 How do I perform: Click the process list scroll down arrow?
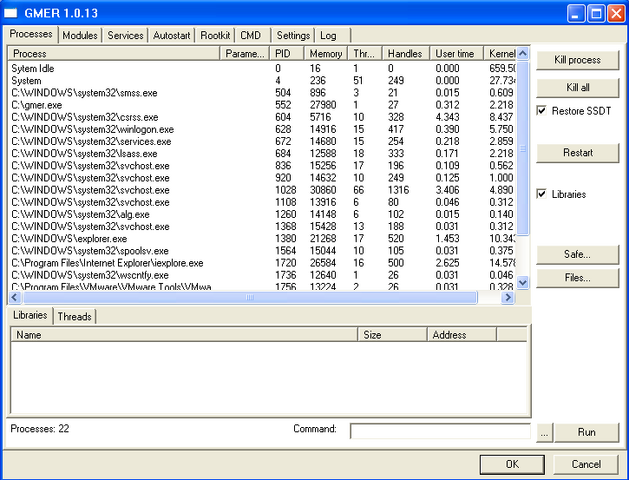tap(523, 282)
